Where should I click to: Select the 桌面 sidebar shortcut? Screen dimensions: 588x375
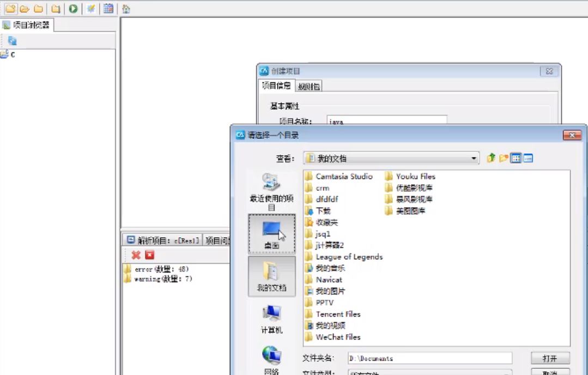(271, 232)
